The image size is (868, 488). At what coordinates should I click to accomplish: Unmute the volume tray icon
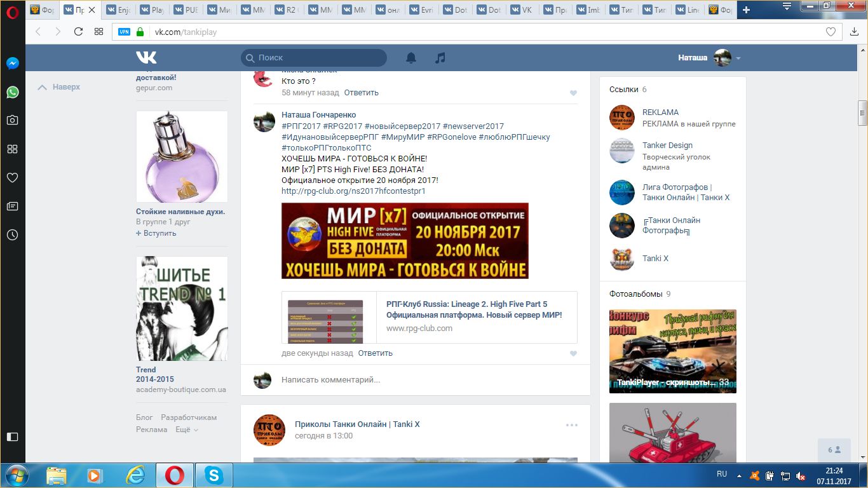pos(802,475)
